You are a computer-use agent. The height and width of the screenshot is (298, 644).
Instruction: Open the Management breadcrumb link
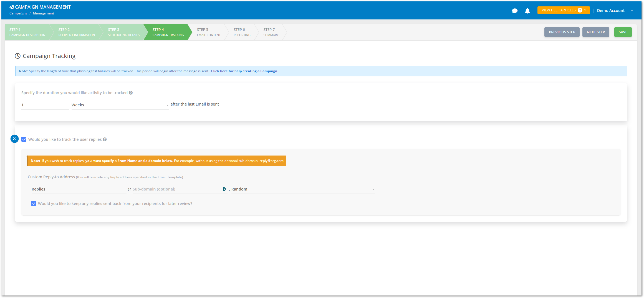[43, 13]
